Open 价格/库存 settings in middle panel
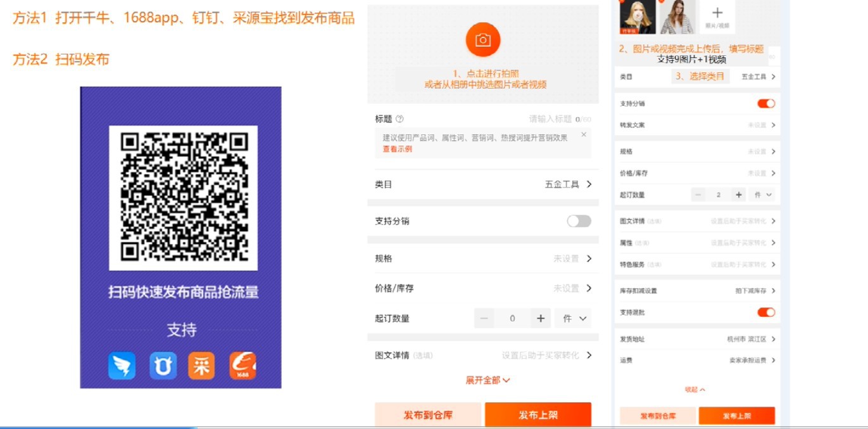868x429 pixels. coord(483,288)
